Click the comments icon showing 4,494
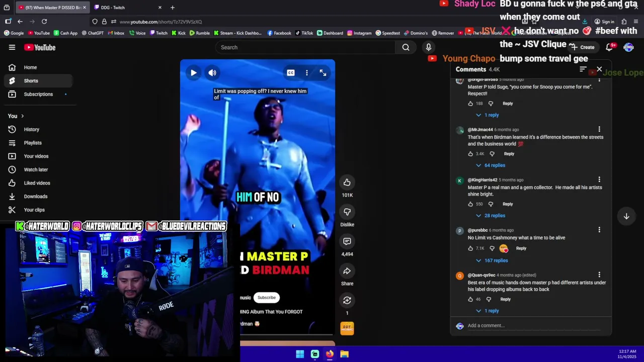The height and width of the screenshot is (362, 644). [x=347, y=241]
